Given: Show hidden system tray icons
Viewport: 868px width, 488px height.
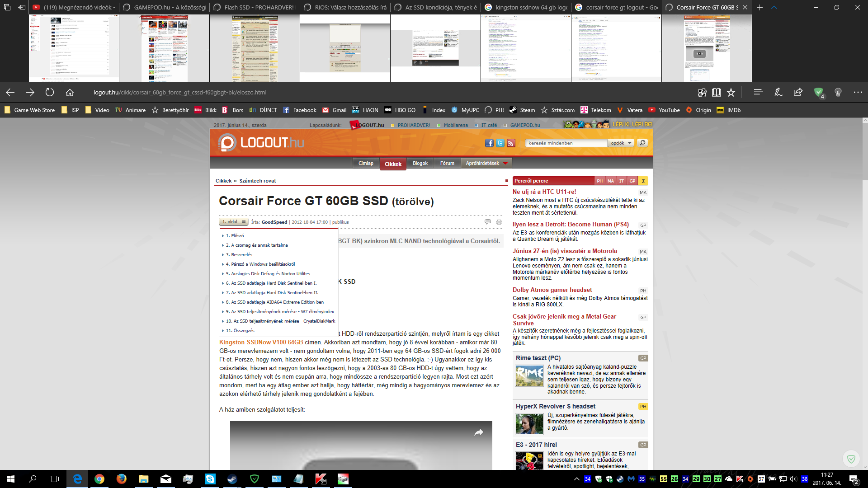Looking at the screenshot, I should pyautogui.click(x=576, y=479).
